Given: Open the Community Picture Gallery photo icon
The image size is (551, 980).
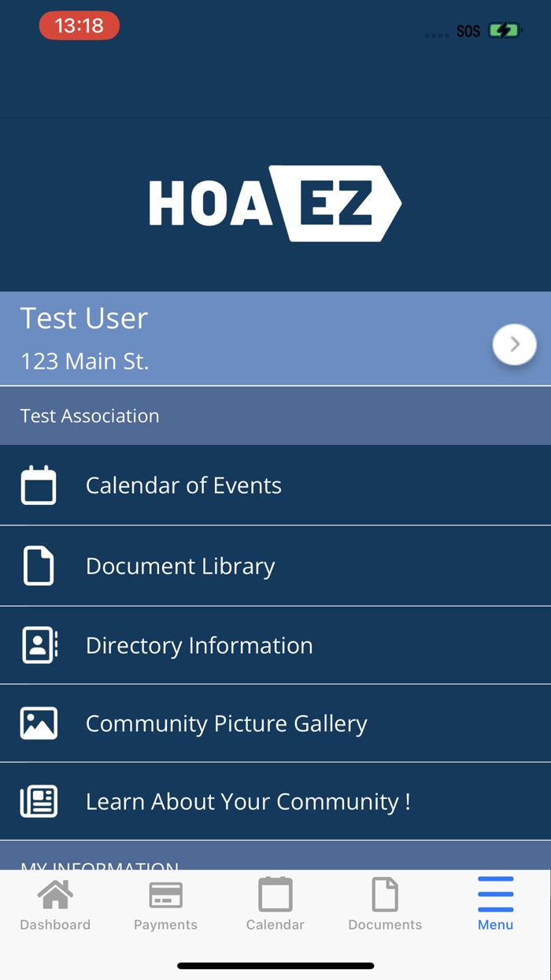Looking at the screenshot, I should [x=39, y=722].
